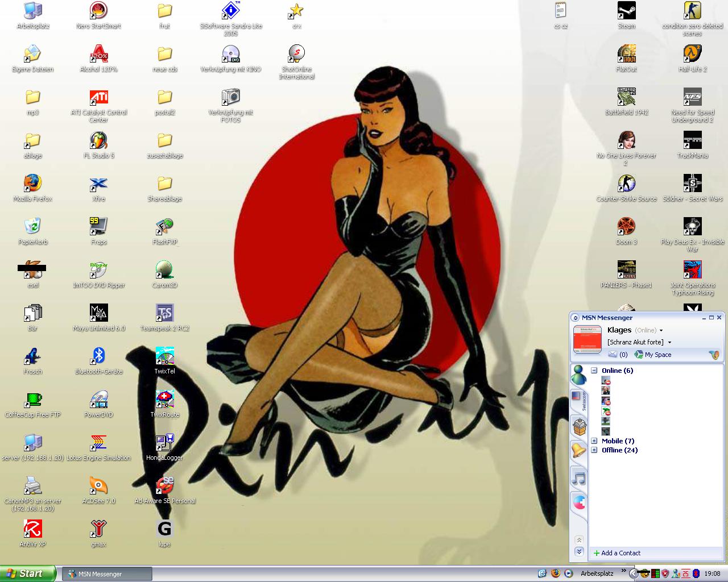Click the MSN butterfly logo button

(714, 355)
